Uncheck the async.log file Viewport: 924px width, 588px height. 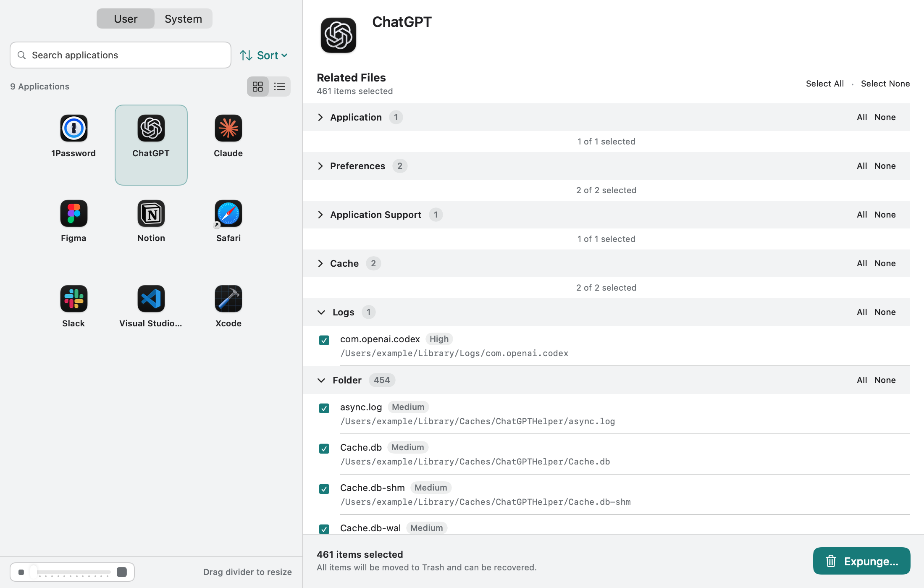[324, 408]
